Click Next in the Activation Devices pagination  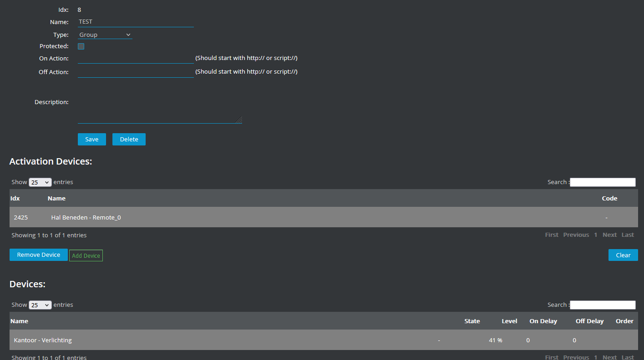coord(609,235)
